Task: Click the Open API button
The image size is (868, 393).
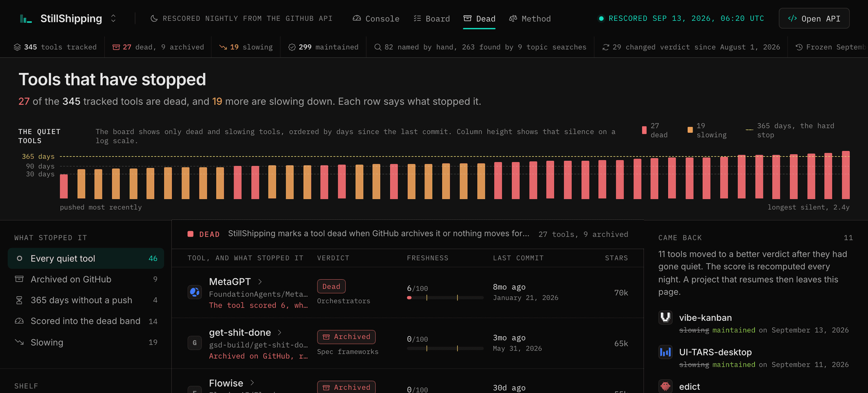Action: click(x=814, y=19)
